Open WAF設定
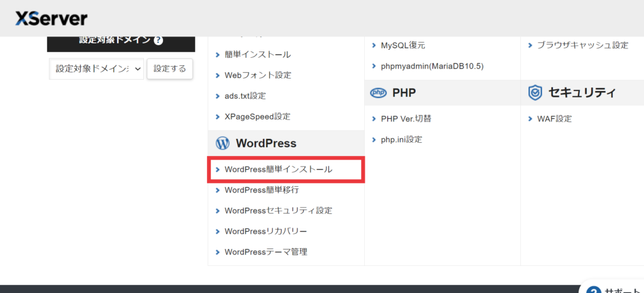 [x=555, y=119]
